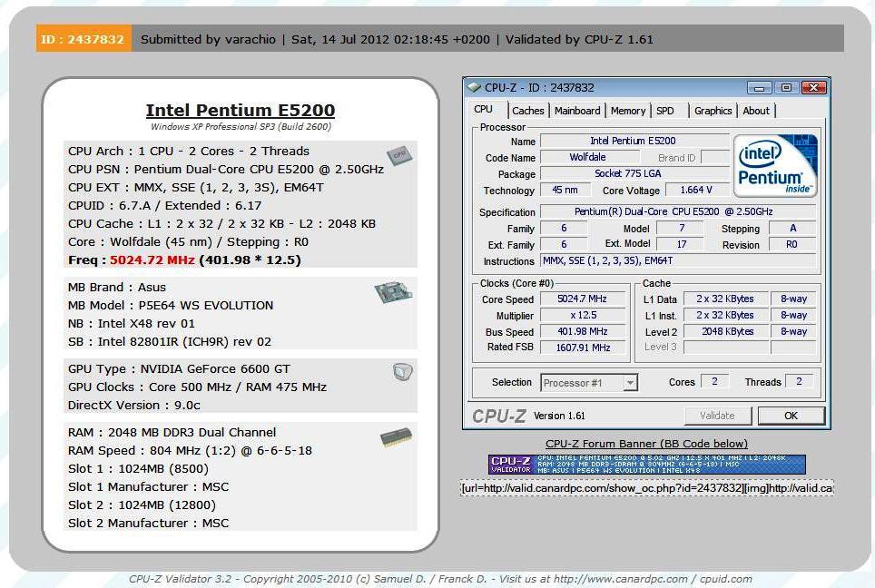This screenshot has width=875, height=588.
Task: Click the Intel Pentium inside logo
Action: pyautogui.click(x=775, y=165)
